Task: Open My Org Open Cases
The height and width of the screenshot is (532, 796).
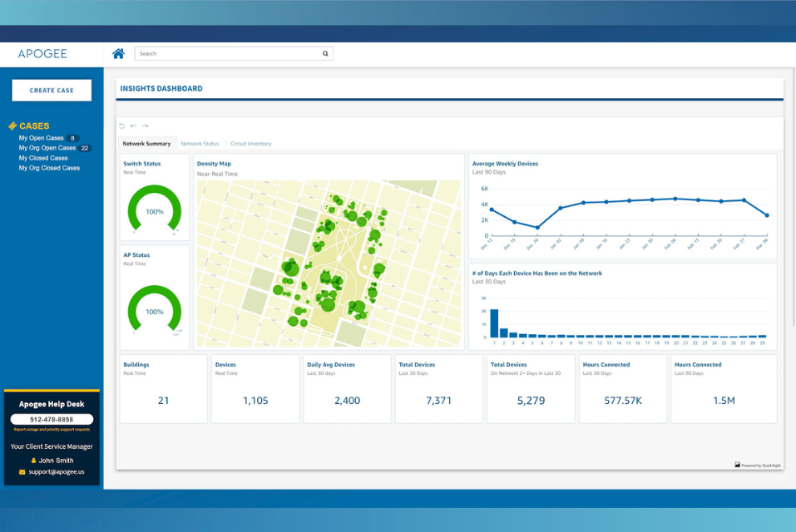Action: click(x=47, y=148)
